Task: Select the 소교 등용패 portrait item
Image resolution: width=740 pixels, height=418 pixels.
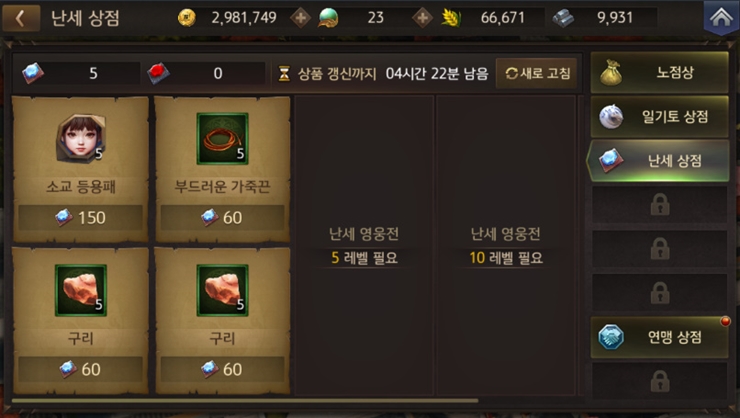Action: pos(81,138)
